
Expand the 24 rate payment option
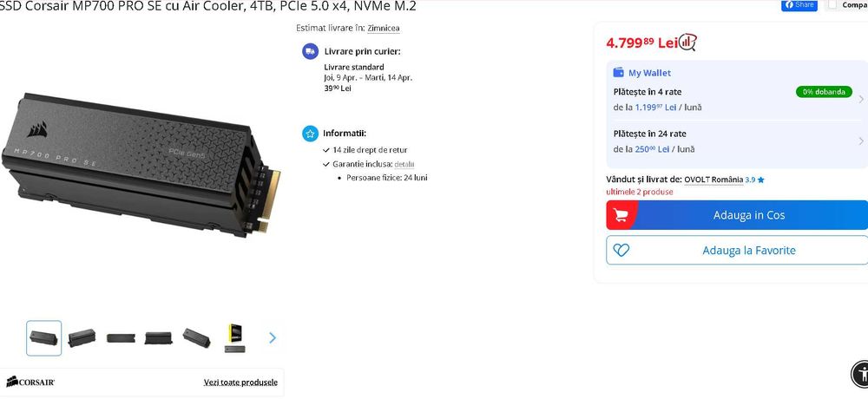tap(737, 141)
